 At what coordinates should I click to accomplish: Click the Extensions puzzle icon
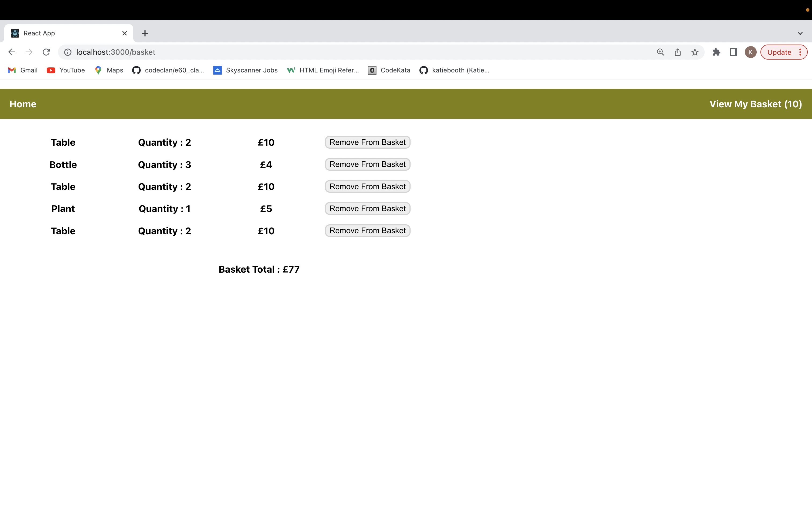click(x=716, y=52)
